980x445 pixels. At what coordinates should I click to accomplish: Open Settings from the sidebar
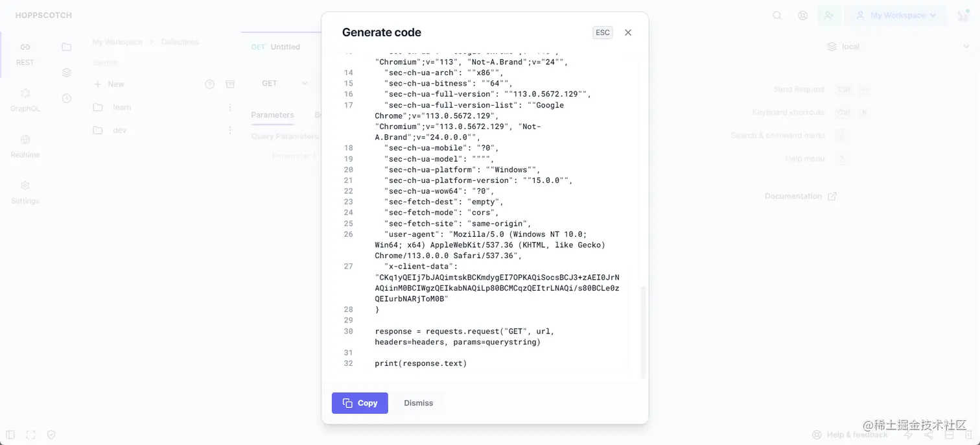pos(25,192)
